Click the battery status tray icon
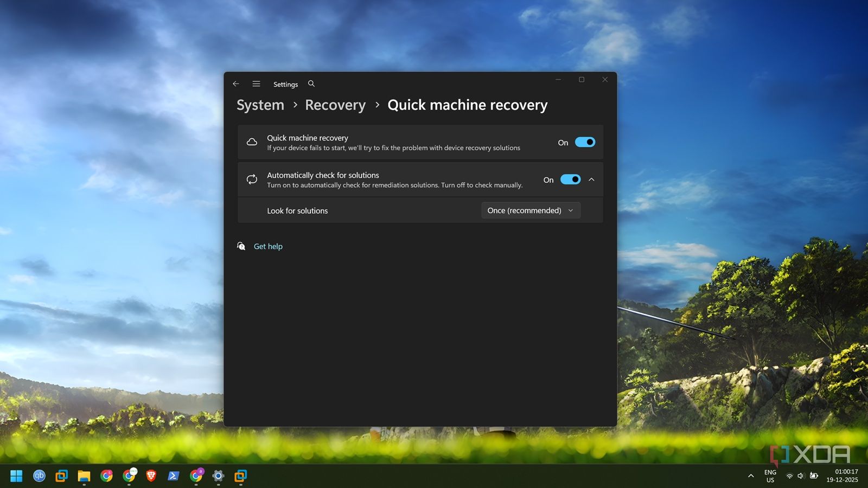Viewport: 868px width, 488px height. (x=814, y=476)
